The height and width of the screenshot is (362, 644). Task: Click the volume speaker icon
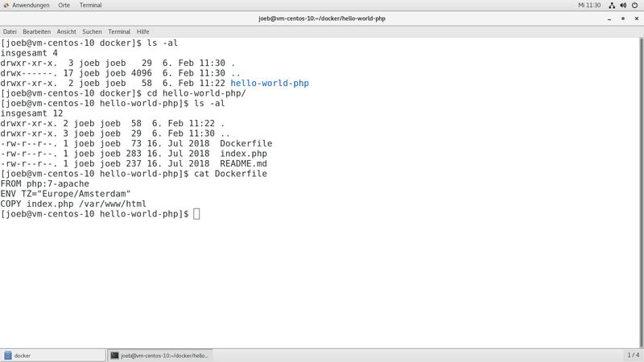point(624,5)
